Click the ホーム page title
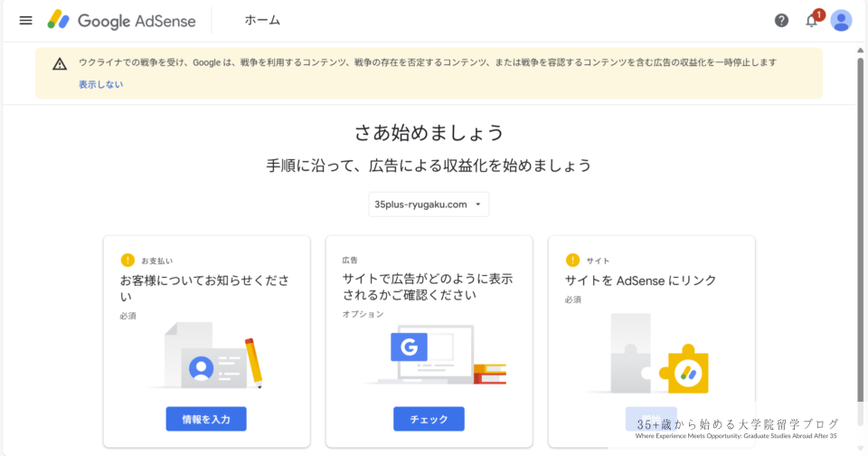868x456 pixels. click(x=262, y=20)
